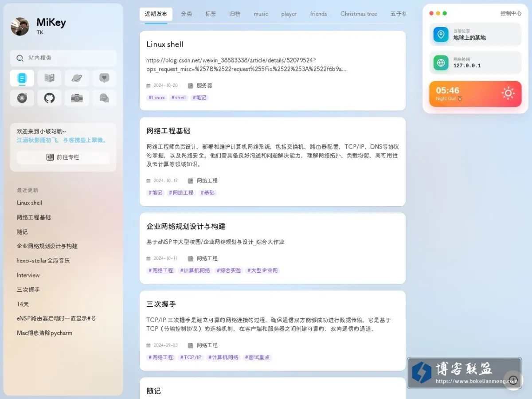Click the 前往专栏 button

(63, 157)
